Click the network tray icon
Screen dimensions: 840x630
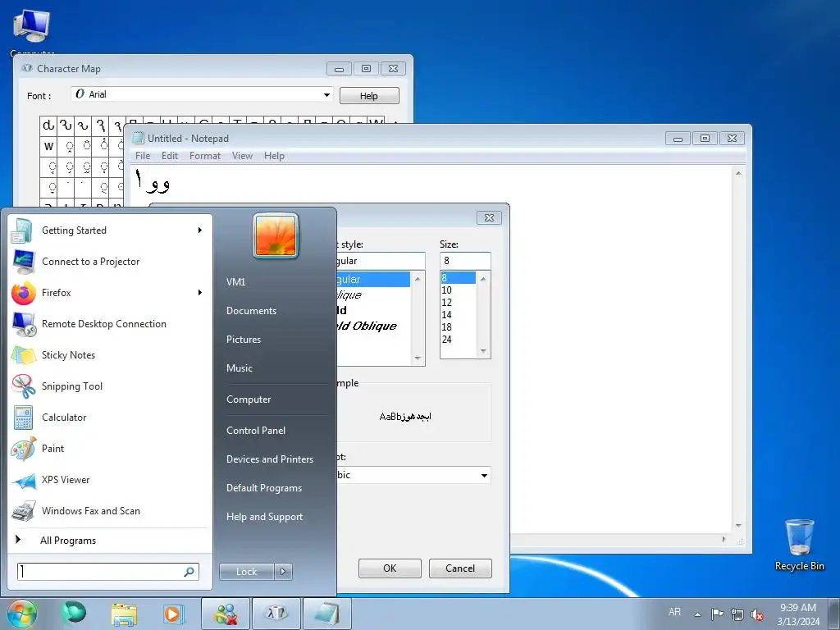737,614
